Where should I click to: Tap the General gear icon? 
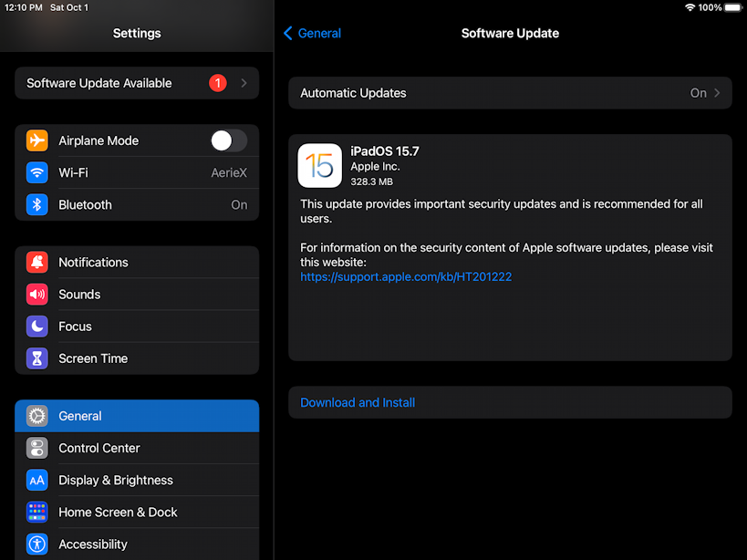point(37,416)
